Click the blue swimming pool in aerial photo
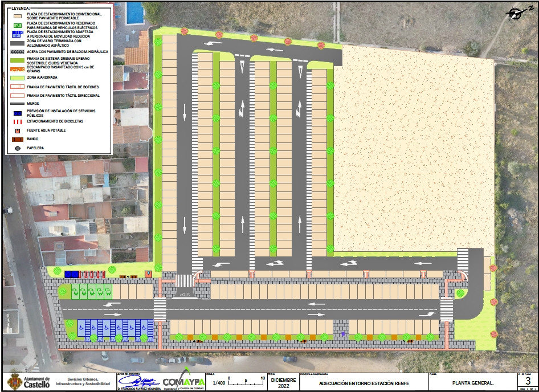Viewport: 539px width, 392px height. 134,13
